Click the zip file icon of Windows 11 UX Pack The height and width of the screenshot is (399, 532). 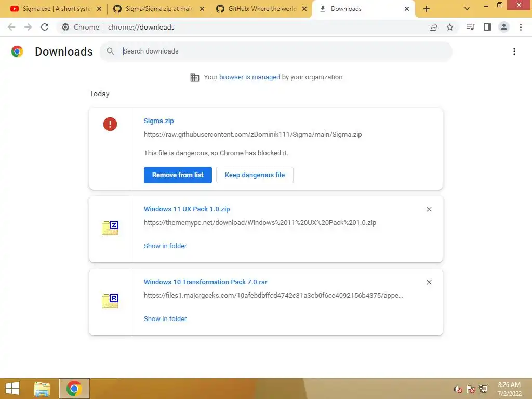tap(110, 228)
